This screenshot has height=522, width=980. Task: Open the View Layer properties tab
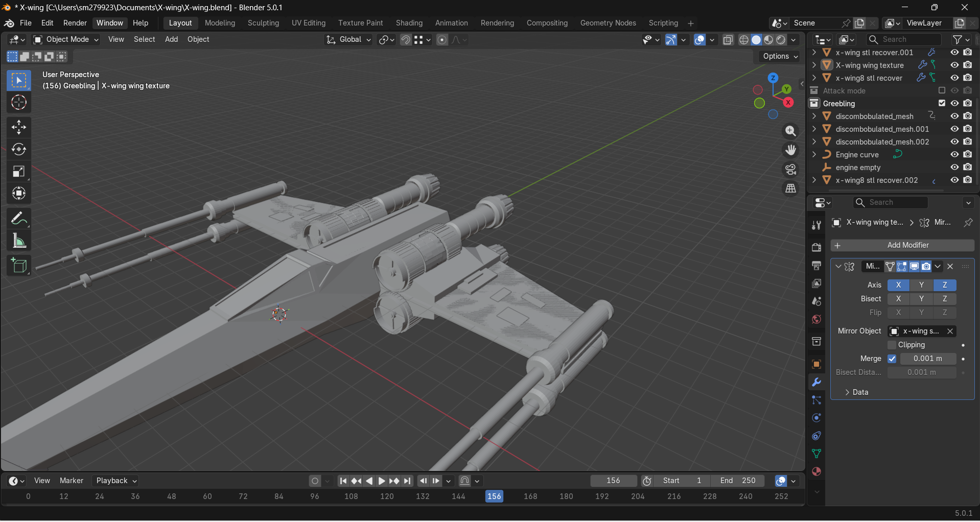[x=816, y=283]
